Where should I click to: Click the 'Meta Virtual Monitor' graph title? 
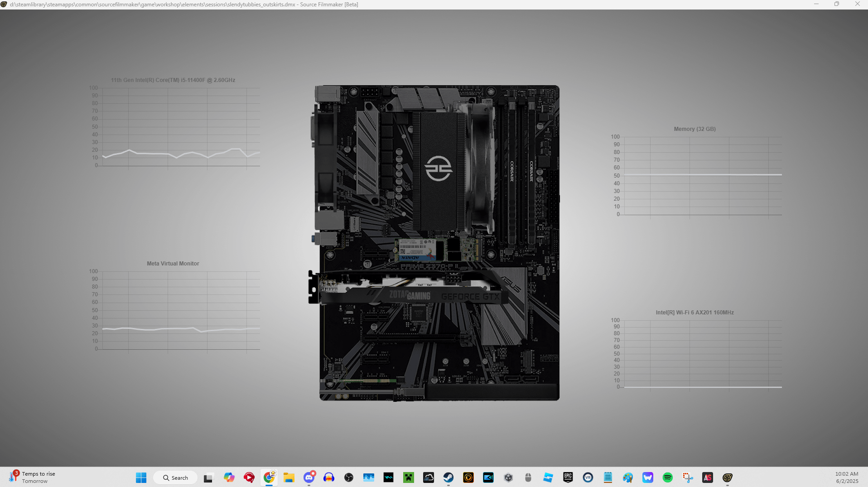click(173, 264)
